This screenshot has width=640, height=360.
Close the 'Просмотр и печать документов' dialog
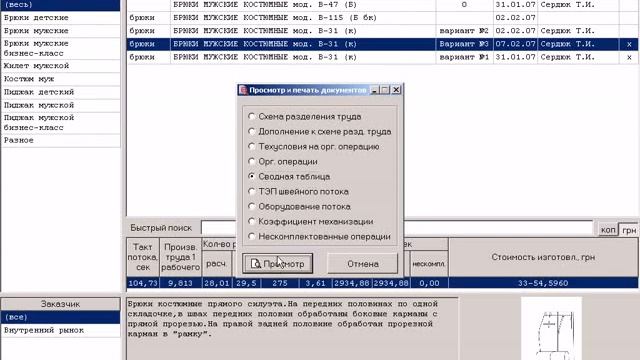[396, 90]
